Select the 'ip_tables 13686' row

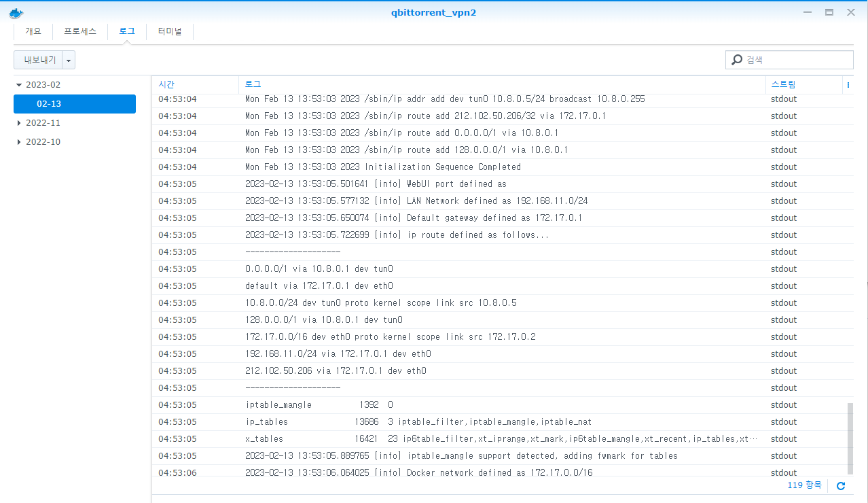click(x=499, y=422)
